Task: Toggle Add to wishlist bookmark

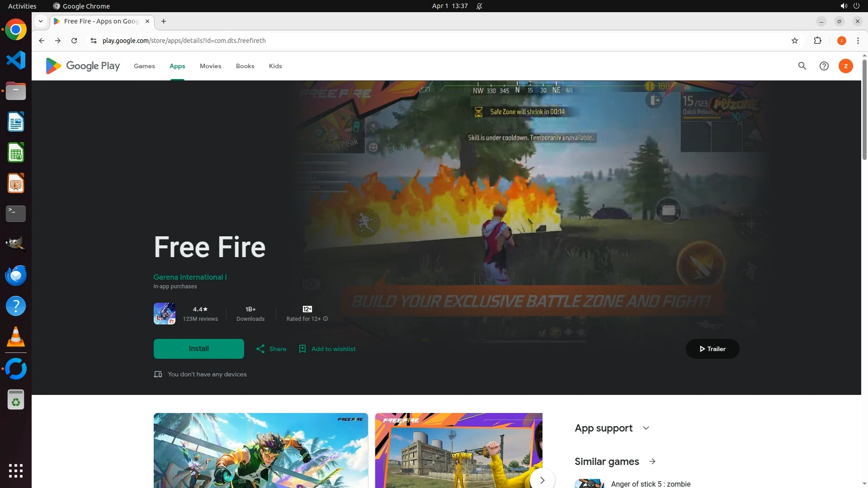Action: coord(302,349)
